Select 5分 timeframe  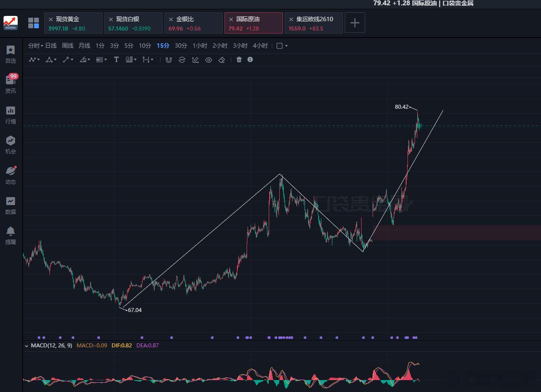coord(129,46)
